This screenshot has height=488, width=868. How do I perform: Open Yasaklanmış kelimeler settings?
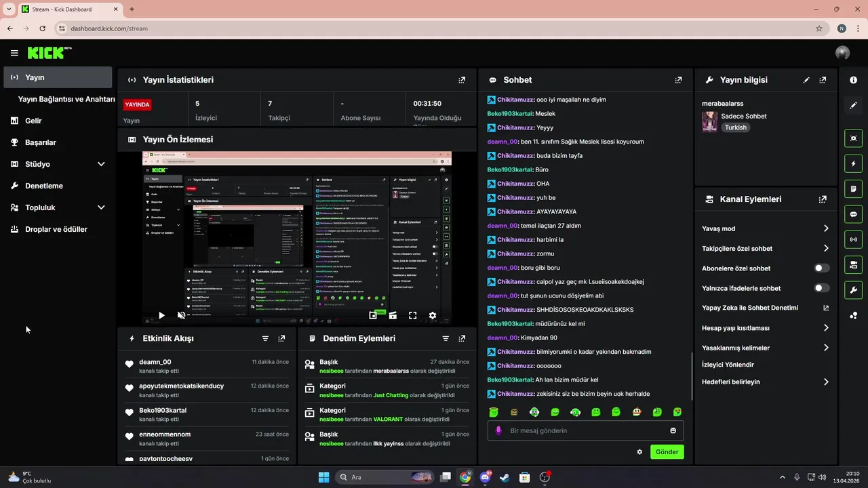click(765, 348)
